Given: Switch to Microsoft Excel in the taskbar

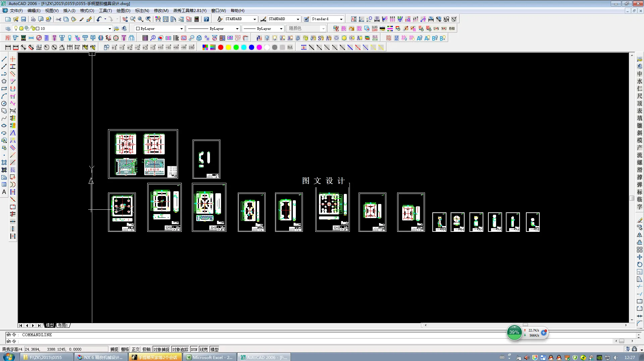Looking at the screenshot, I should point(210,357).
